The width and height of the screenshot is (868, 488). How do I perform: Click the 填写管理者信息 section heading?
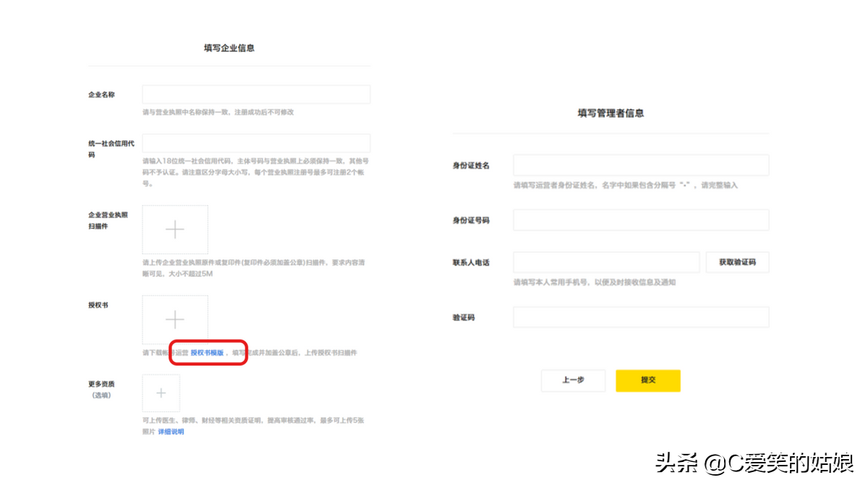coord(610,113)
